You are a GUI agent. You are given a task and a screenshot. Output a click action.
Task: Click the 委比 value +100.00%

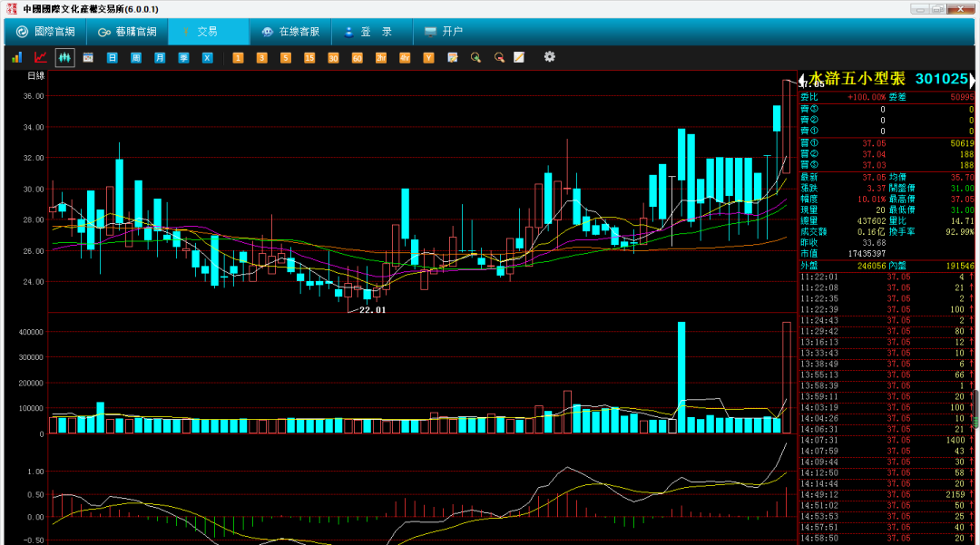coord(867,97)
